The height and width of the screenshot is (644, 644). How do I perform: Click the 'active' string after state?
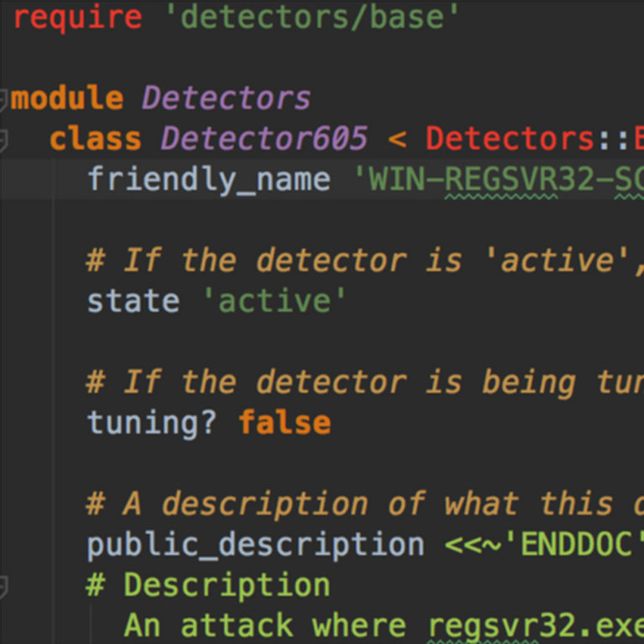coord(274,301)
